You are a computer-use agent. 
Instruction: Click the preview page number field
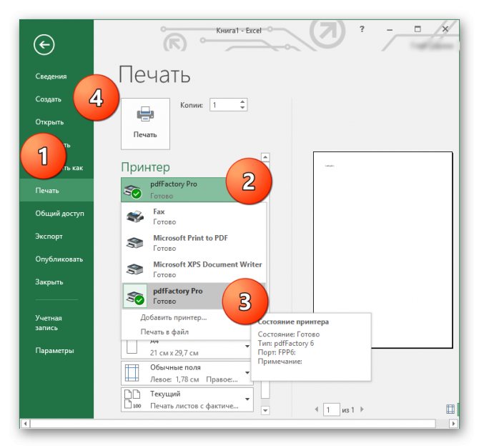[332, 409]
